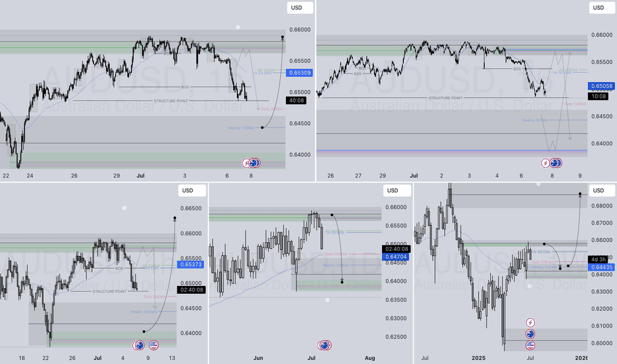Click the 2025 label on weekly time axis

tap(479, 358)
